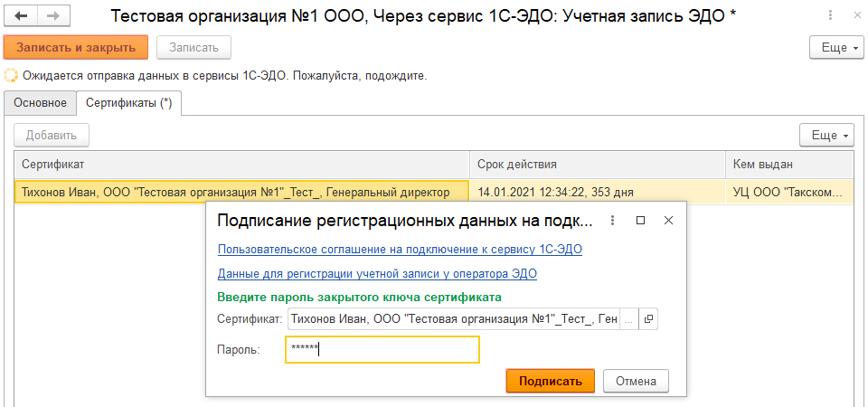This screenshot has width=868, height=407.
Task: Sort by the Срок действия column header
Action: [597, 165]
